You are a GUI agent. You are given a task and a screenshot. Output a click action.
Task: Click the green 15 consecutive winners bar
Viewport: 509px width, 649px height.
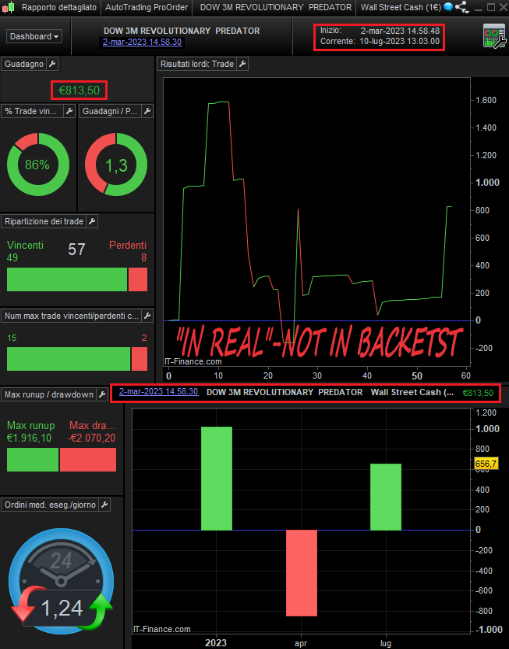tap(68, 359)
